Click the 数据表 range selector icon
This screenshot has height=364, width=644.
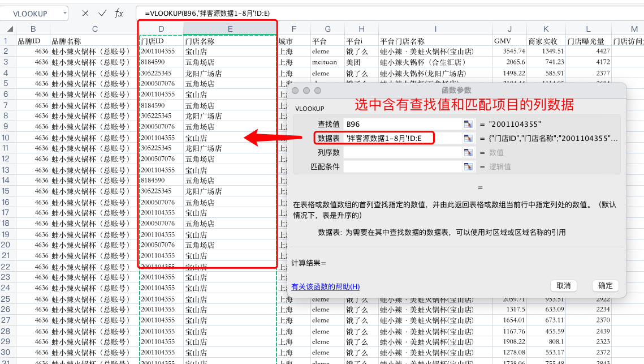468,138
